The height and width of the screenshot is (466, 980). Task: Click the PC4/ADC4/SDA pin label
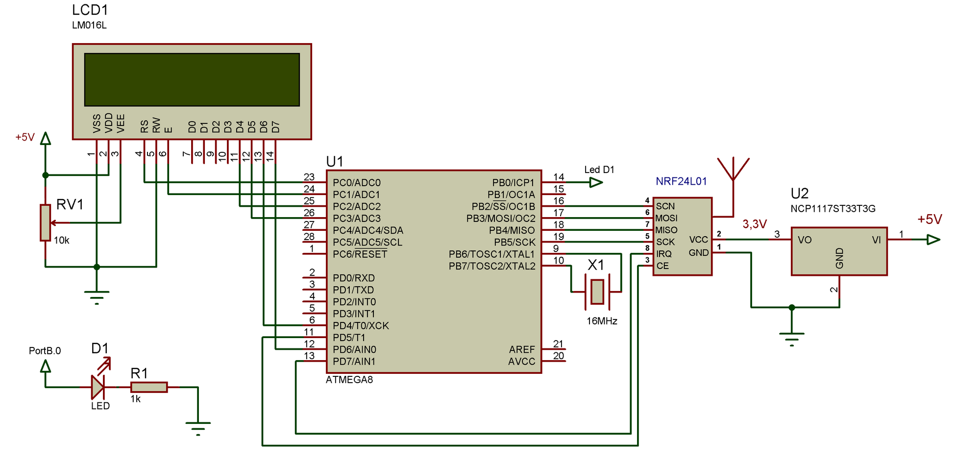[x=368, y=230]
